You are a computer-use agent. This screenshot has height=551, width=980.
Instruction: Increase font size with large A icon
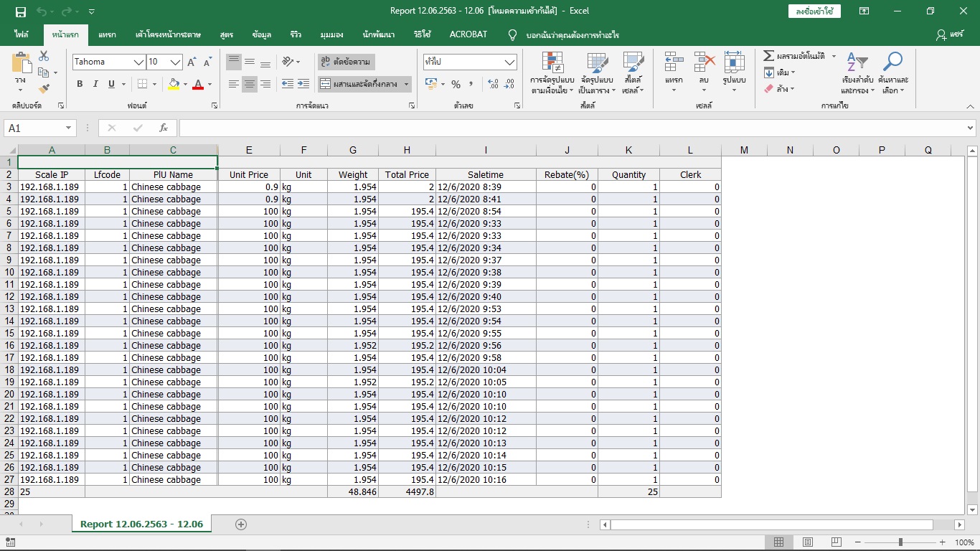point(192,62)
